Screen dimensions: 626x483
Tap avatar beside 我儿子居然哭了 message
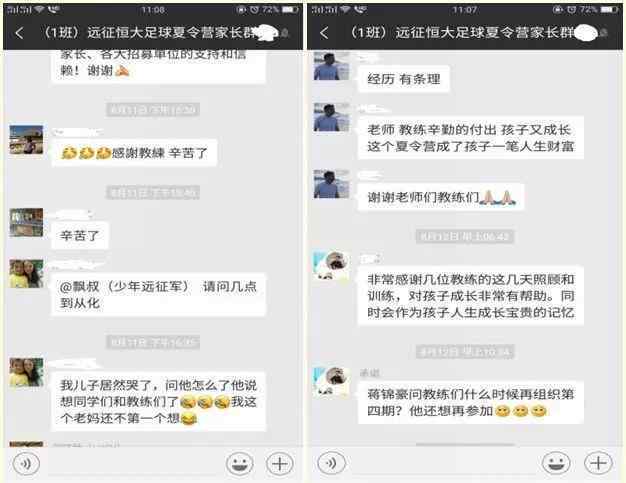[26, 372]
